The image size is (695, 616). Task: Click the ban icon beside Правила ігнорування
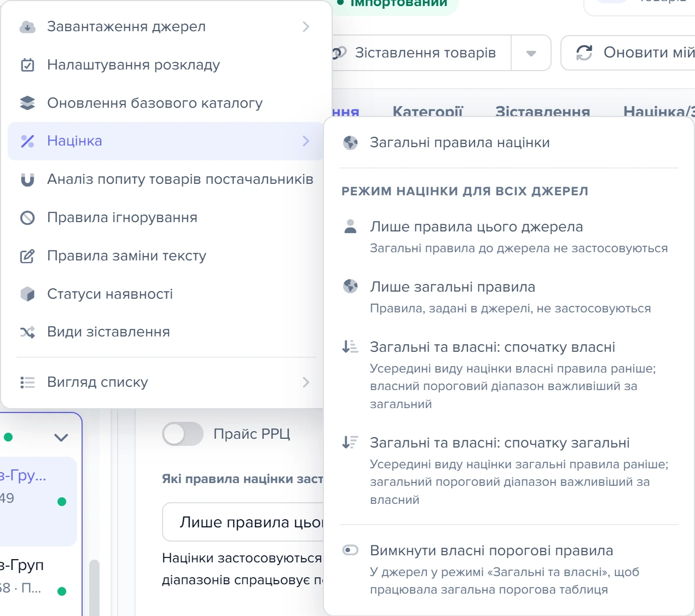(x=27, y=218)
